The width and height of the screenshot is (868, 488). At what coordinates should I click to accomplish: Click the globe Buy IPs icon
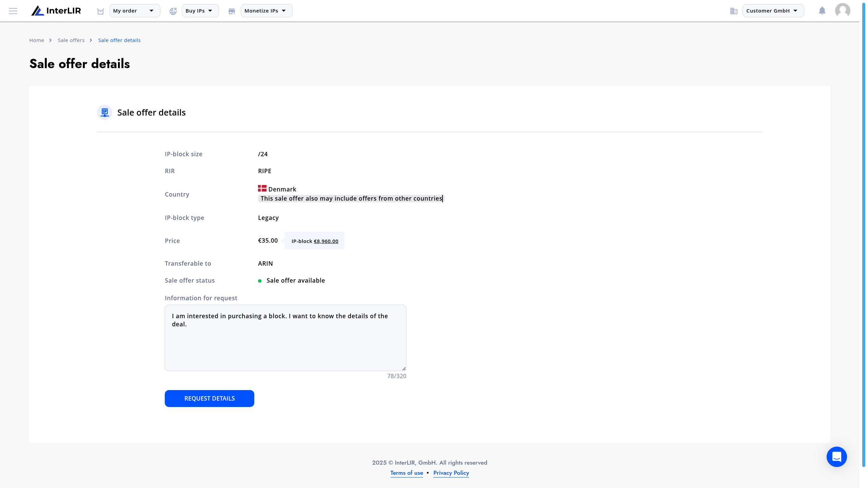click(x=173, y=11)
